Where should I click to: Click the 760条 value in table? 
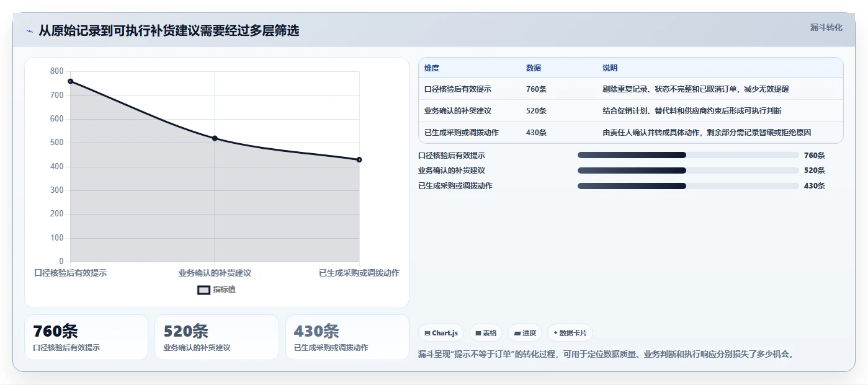click(x=536, y=89)
